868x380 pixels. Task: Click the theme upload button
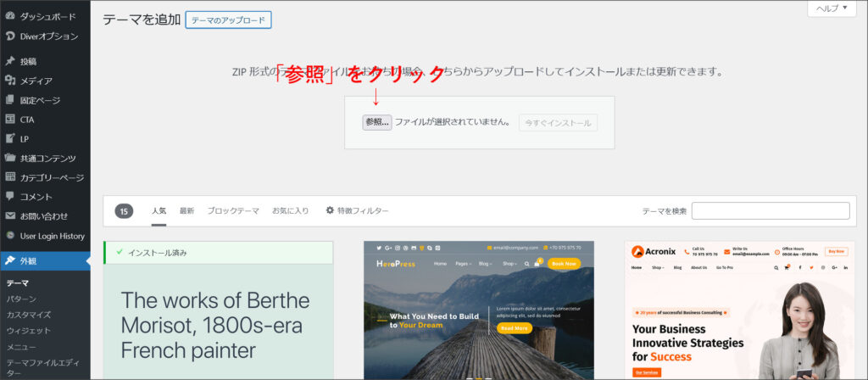(x=228, y=20)
